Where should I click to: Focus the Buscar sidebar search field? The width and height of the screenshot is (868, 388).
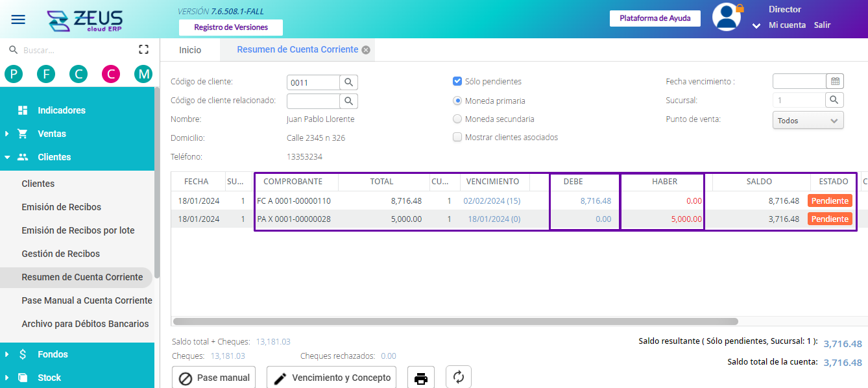[x=78, y=50]
